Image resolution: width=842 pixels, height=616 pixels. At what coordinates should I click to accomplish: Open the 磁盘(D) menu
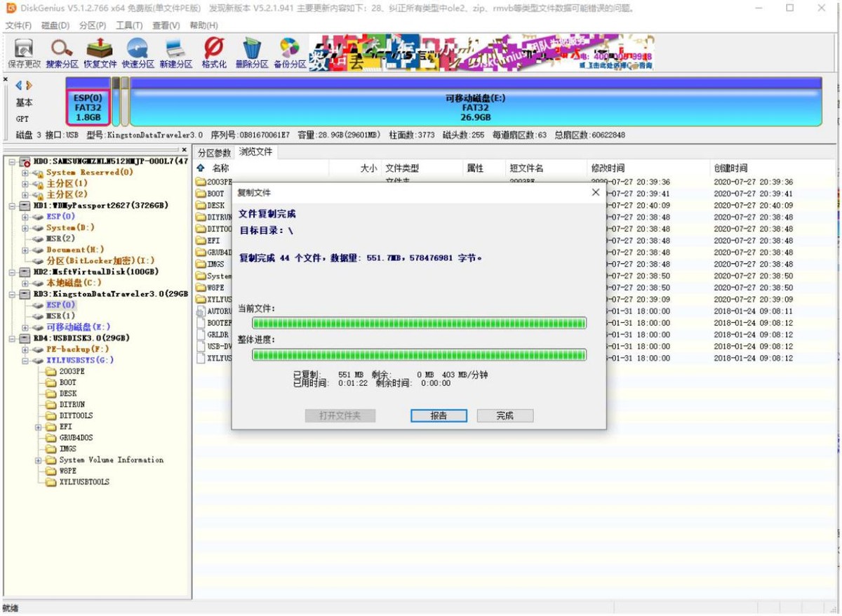coord(56,25)
